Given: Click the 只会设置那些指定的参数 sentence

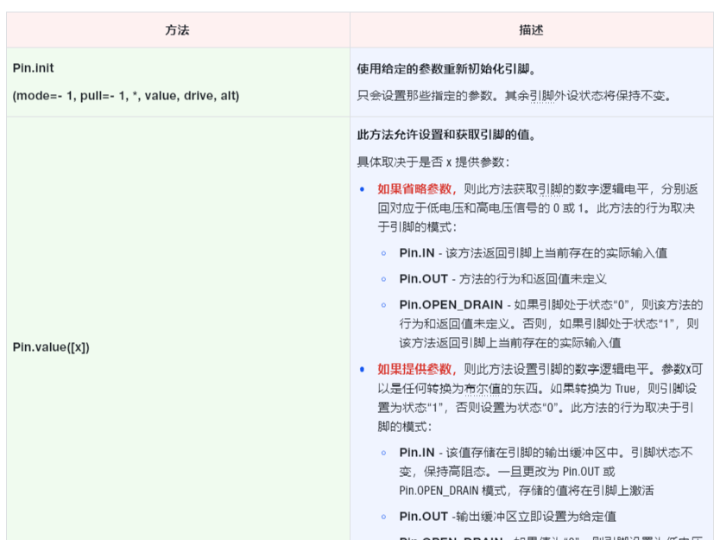Looking at the screenshot, I should (514, 96).
